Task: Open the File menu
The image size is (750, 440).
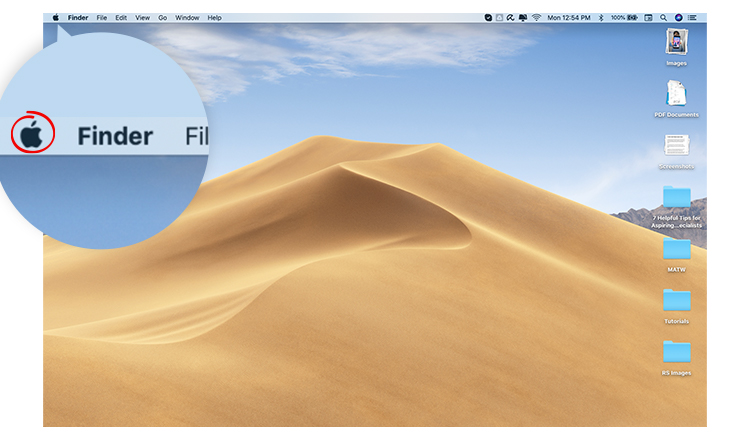Action: tap(102, 18)
